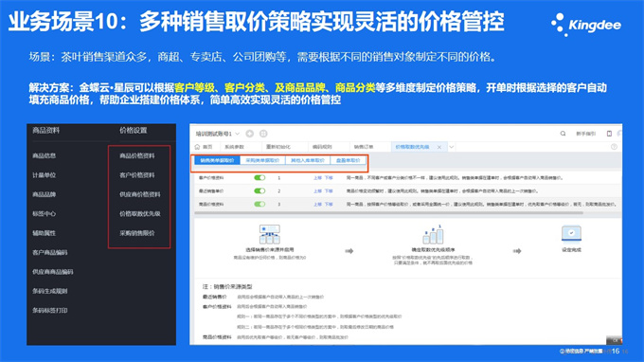Click the 确定取数优先级顺序 step label

433,250
